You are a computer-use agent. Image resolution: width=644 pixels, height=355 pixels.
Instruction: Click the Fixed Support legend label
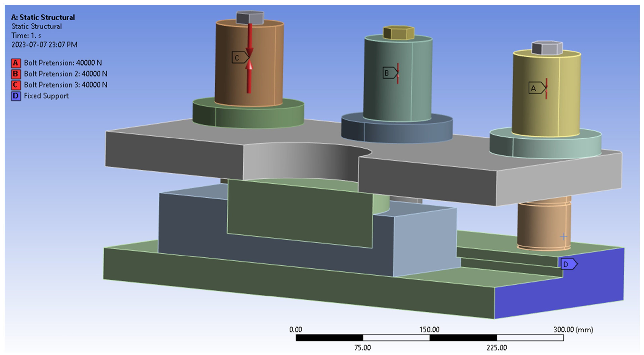[46, 96]
